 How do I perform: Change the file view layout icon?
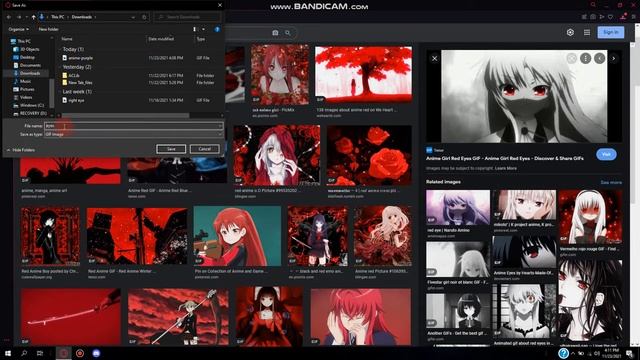pos(194,29)
